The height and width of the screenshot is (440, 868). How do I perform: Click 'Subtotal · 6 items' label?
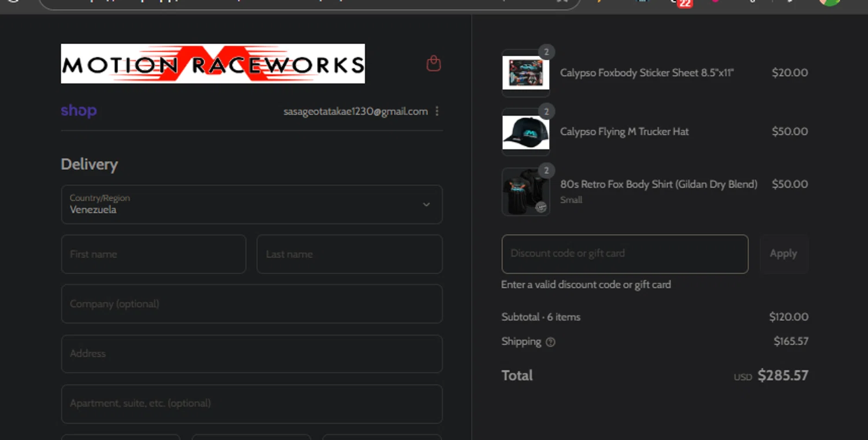541,317
